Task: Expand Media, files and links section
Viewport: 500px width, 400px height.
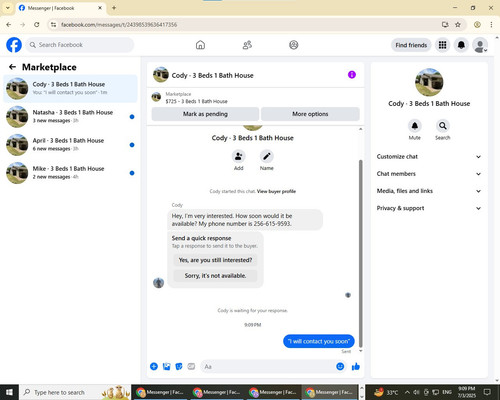Action: [429, 191]
